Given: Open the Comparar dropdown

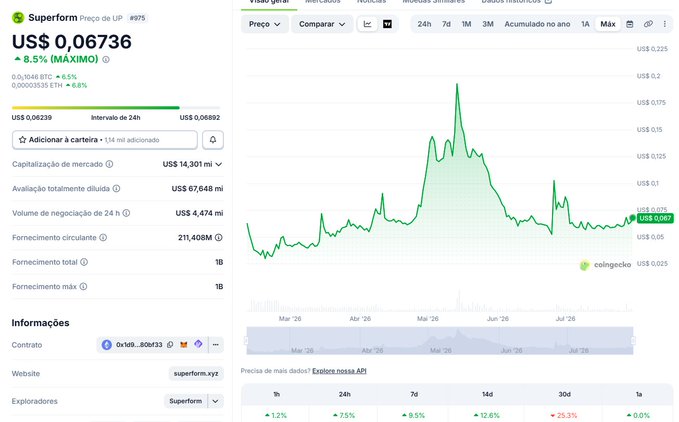Looking at the screenshot, I should click(322, 24).
